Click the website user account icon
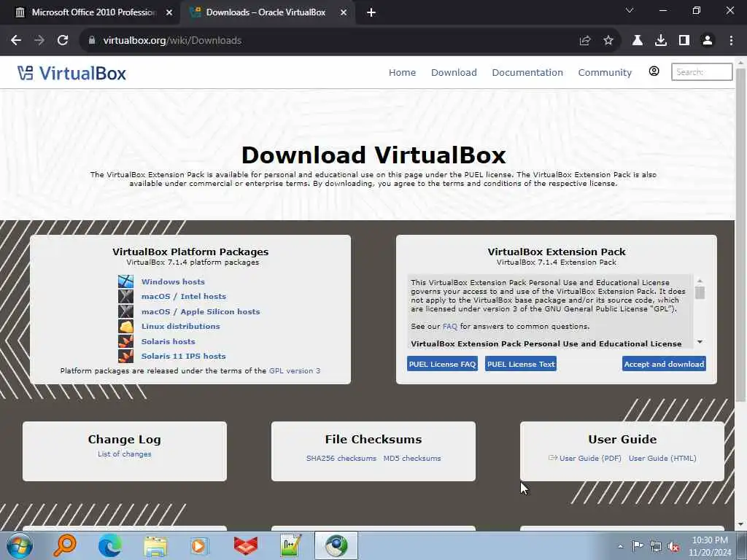Image resolution: width=747 pixels, height=560 pixels. pyautogui.click(x=654, y=71)
